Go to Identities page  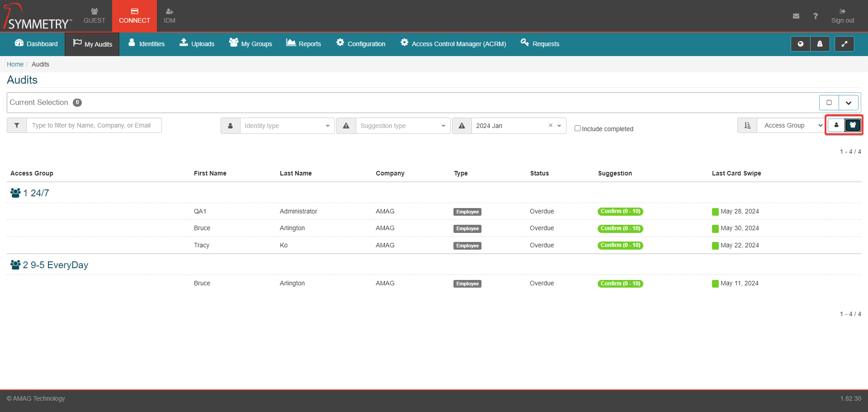pyautogui.click(x=146, y=44)
